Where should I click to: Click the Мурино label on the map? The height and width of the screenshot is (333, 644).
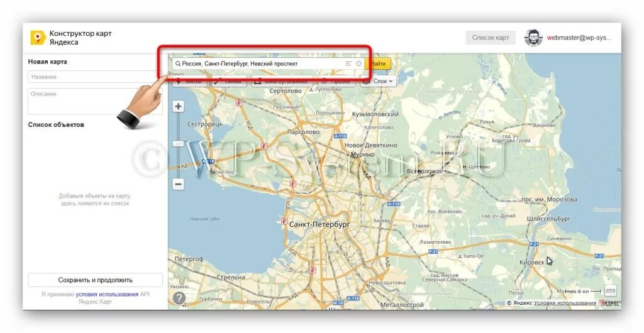pos(362,154)
